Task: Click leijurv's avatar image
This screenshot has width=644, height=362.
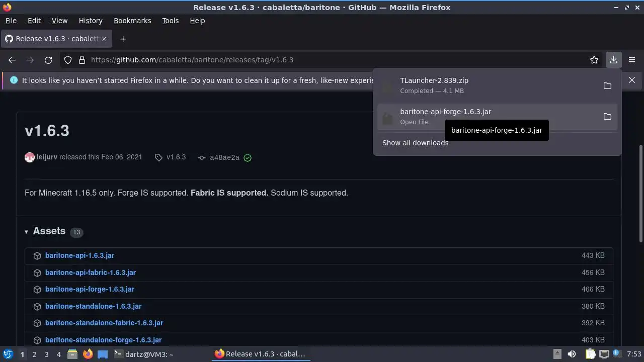Action: point(30,157)
